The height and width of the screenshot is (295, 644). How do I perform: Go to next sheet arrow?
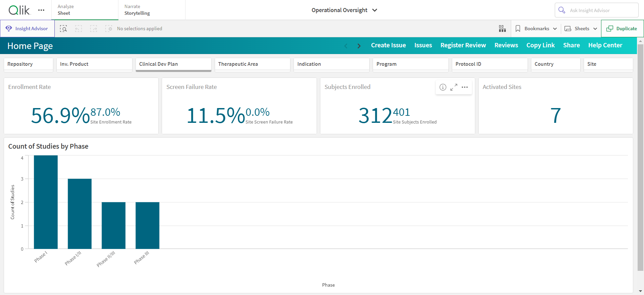[x=359, y=46]
